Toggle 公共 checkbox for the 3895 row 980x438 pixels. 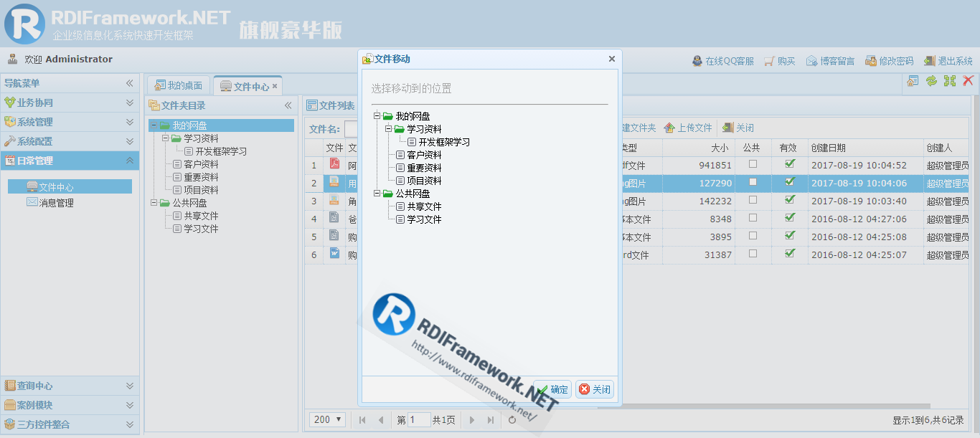click(x=753, y=236)
